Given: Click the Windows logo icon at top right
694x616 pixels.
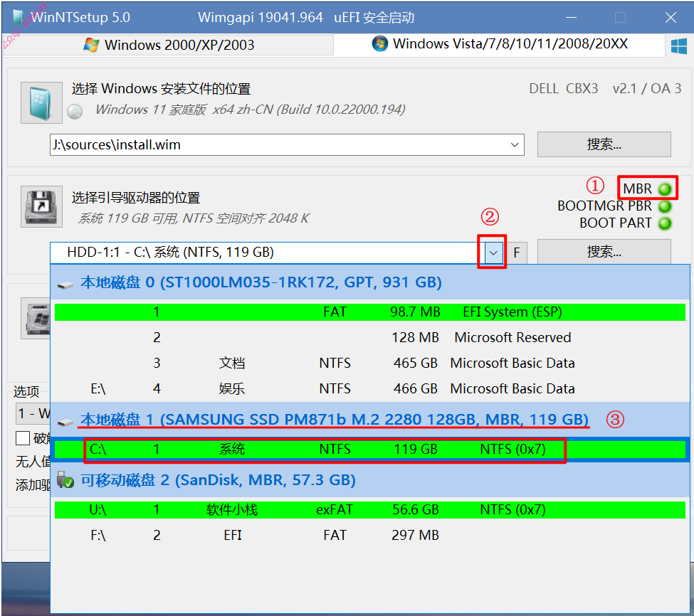Looking at the screenshot, I should tap(678, 46).
